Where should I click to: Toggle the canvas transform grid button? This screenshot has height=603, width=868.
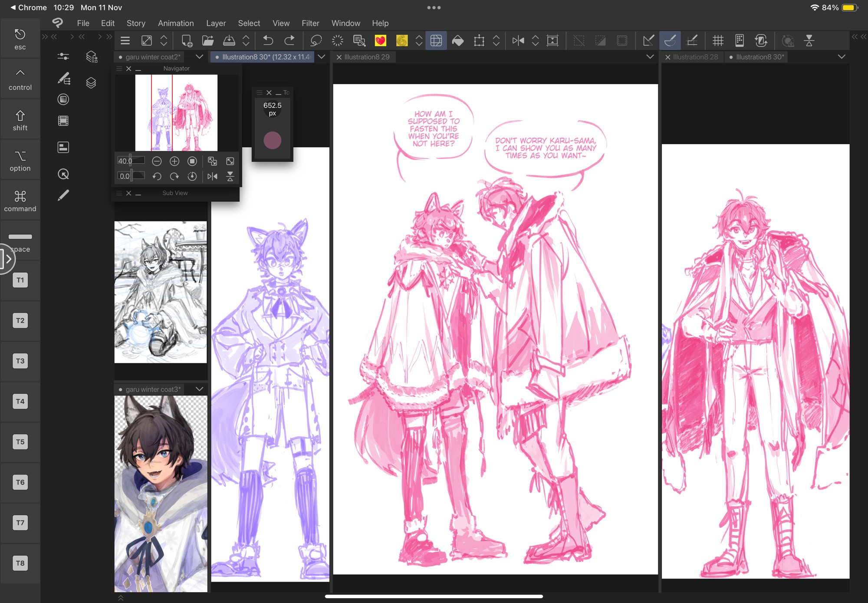(436, 41)
